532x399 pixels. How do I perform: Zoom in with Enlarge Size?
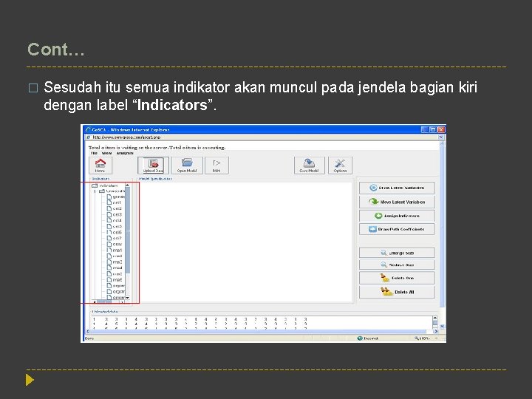(x=397, y=253)
